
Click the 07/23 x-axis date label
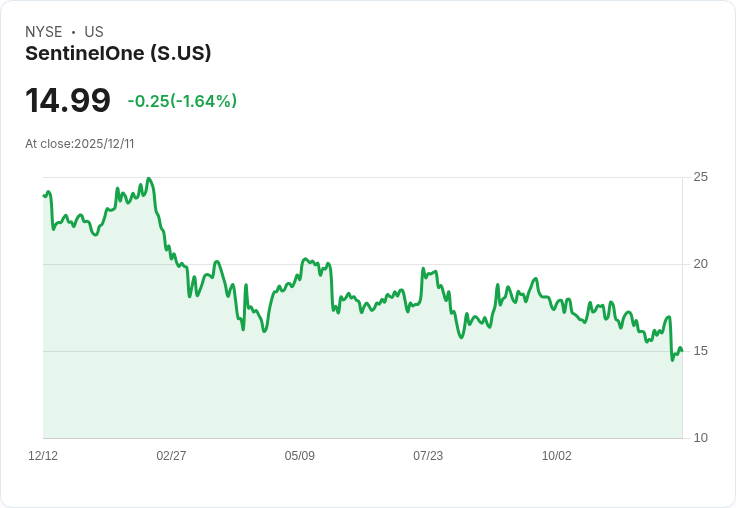pyautogui.click(x=428, y=456)
